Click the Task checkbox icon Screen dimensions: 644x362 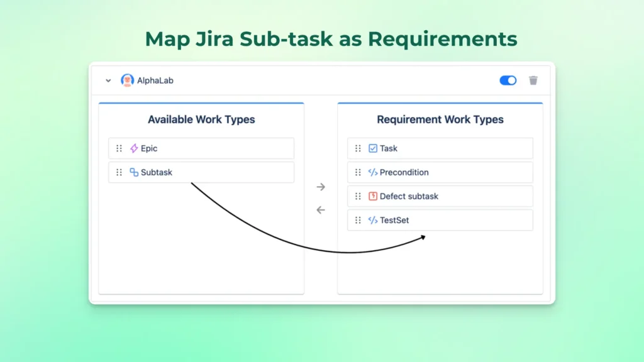point(373,148)
